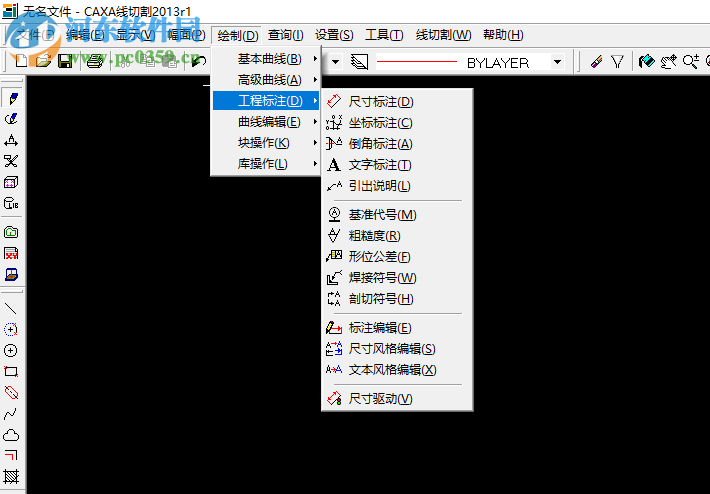Select the hatch section line tool

click(x=11, y=476)
